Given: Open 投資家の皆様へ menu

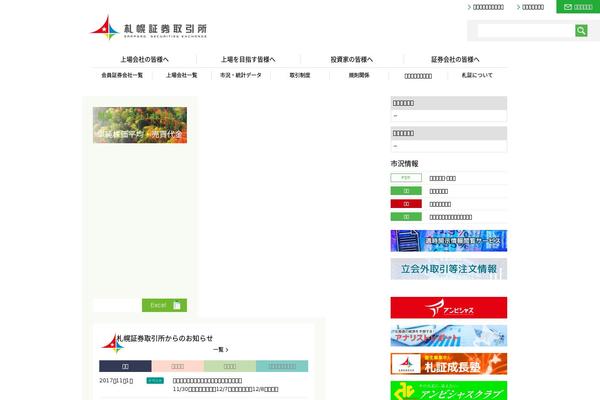Looking at the screenshot, I should pyautogui.click(x=352, y=59).
